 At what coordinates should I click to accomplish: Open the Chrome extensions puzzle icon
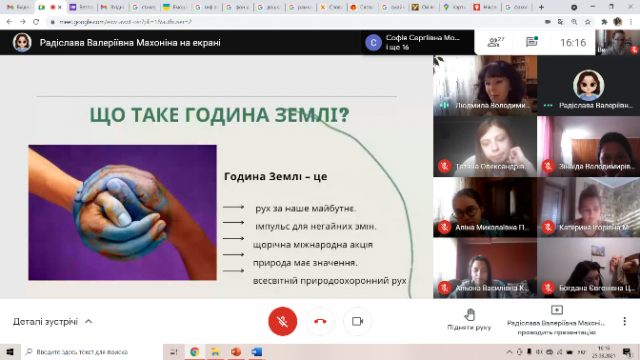pos(604,22)
